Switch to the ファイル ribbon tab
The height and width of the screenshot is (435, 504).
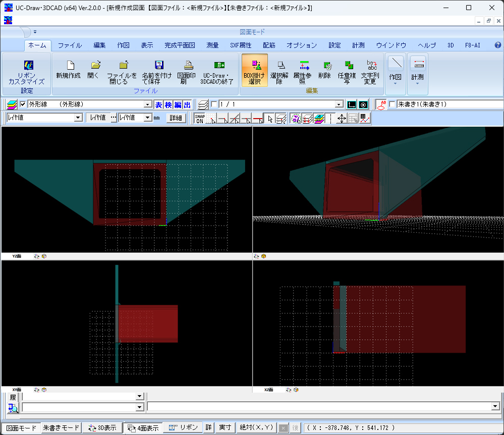(70, 45)
